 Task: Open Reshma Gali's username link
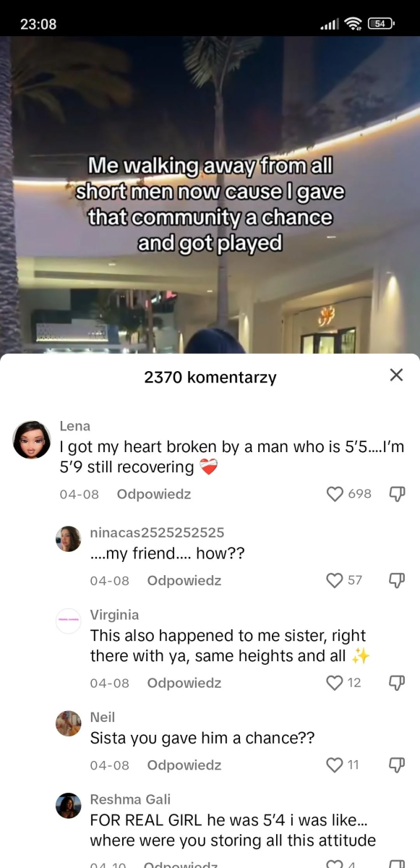[x=130, y=799]
